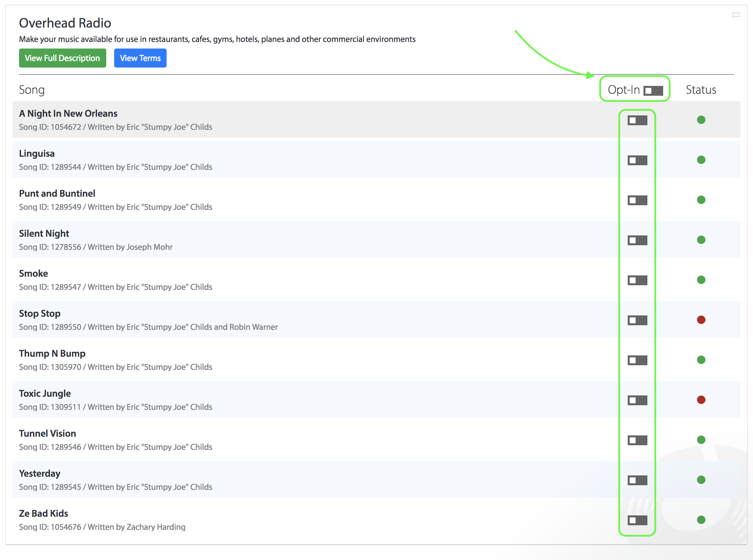Click Song ID 1278556 written by Joseph Mohr
The height and width of the screenshot is (560, 753).
(96, 247)
